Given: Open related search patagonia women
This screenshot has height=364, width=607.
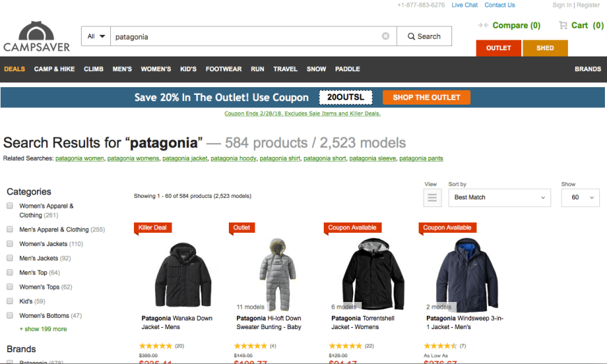Looking at the screenshot, I should tap(80, 158).
